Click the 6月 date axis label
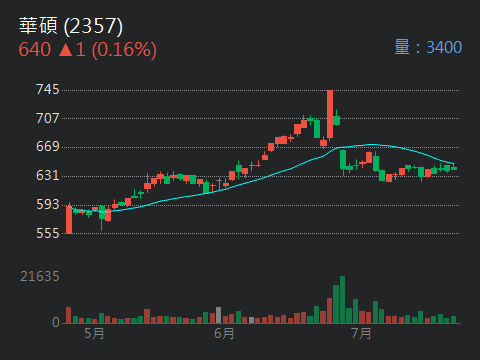Image resolution: width=480 pixels, height=360 pixels. coord(224,334)
